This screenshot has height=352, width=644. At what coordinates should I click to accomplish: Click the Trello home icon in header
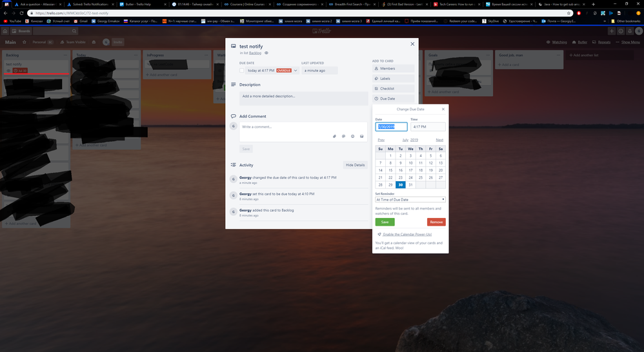click(5, 31)
